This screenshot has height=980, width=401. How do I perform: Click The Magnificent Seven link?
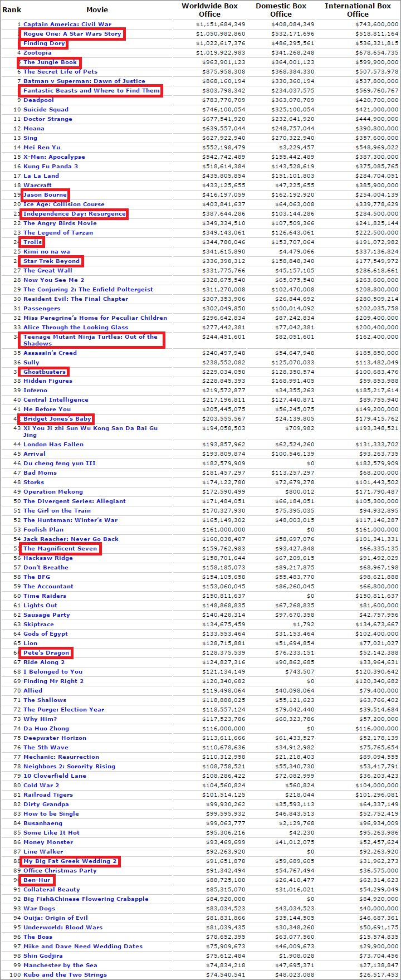pos(60,549)
